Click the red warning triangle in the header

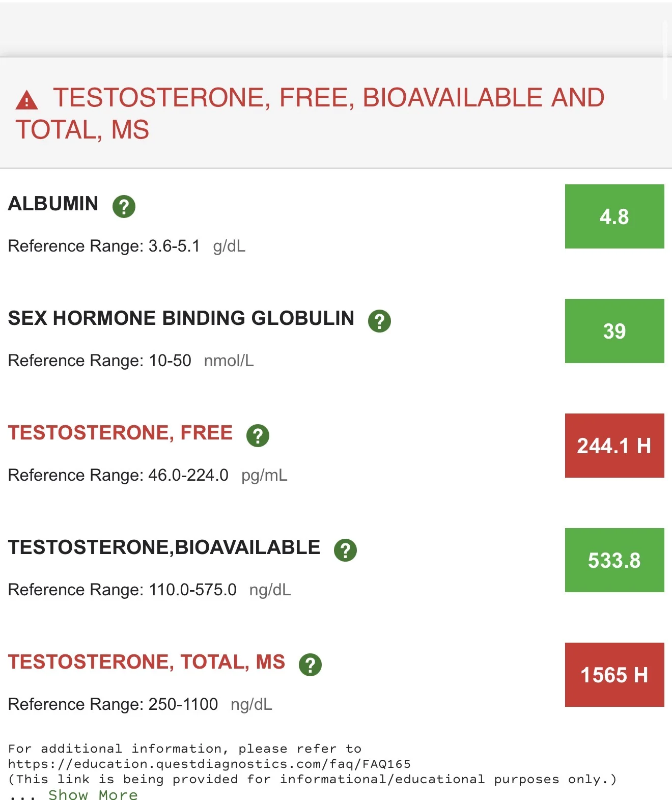pyautogui.click(x=26, y=100)
